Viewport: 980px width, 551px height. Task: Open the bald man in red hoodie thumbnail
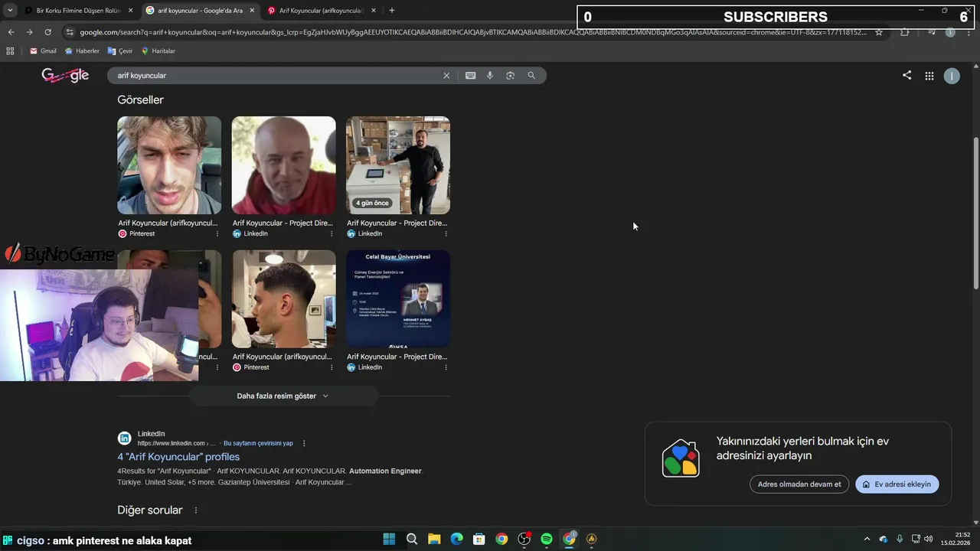tap(283, 165)
